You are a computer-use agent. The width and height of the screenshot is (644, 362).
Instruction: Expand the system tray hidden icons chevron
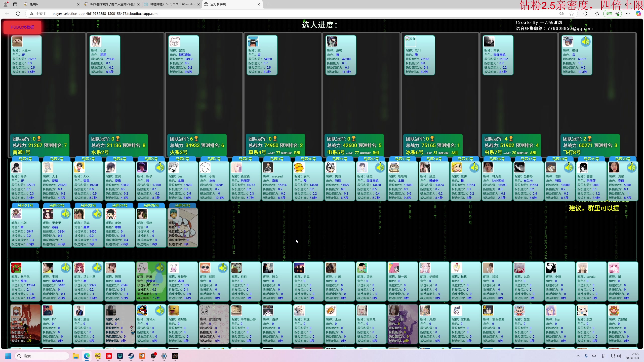(578, 356)
